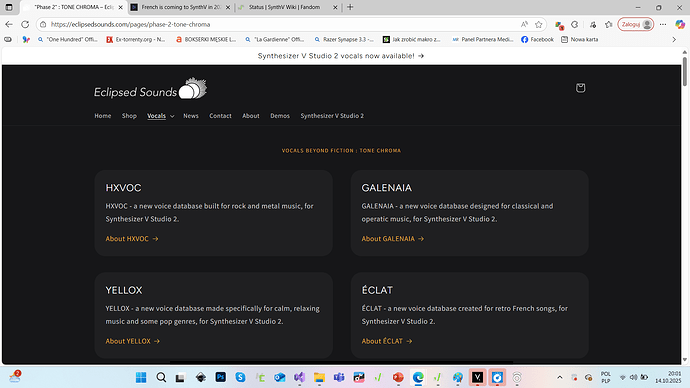Open Visual Studio from taskbar
The image size is (690, 388).
tap(299, 377)
